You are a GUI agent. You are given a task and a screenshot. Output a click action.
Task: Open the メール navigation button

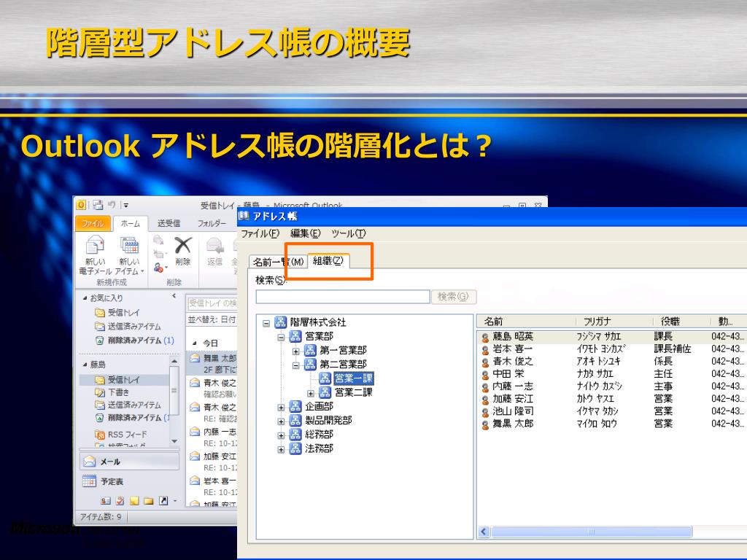click(130, 462)
